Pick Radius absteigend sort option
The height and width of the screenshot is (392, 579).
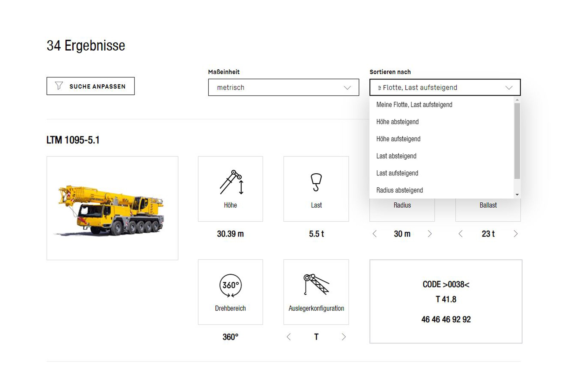(x=400, y=190)
